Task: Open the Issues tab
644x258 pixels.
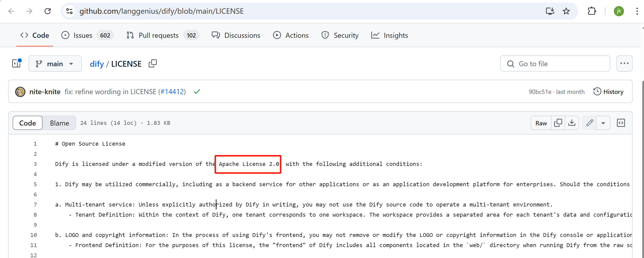Action: [87, 35]
